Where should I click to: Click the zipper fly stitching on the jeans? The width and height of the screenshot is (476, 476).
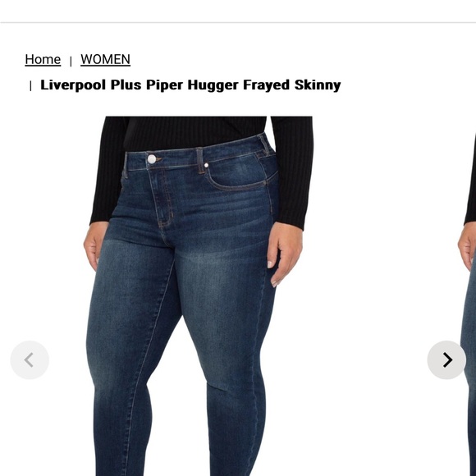164,199
